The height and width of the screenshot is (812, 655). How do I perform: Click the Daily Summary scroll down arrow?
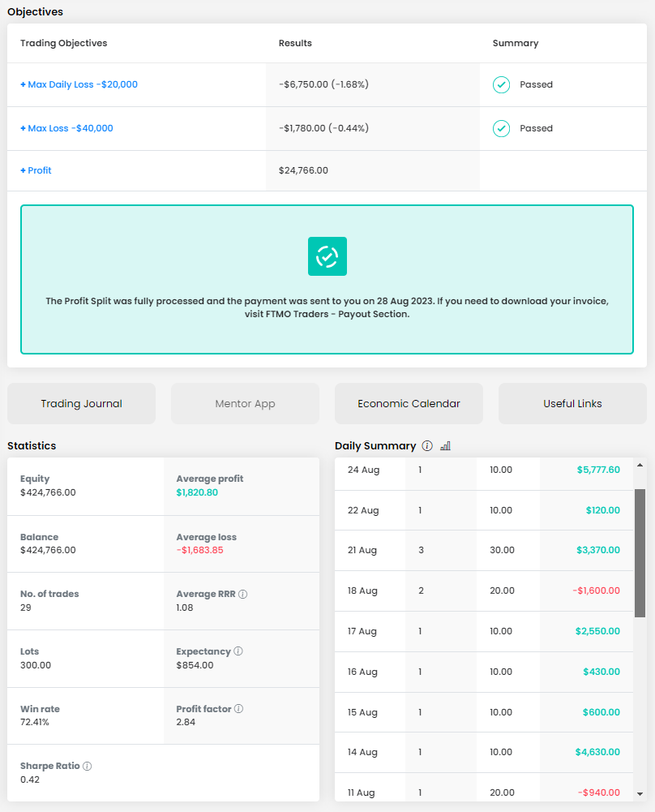coord(640,794)
